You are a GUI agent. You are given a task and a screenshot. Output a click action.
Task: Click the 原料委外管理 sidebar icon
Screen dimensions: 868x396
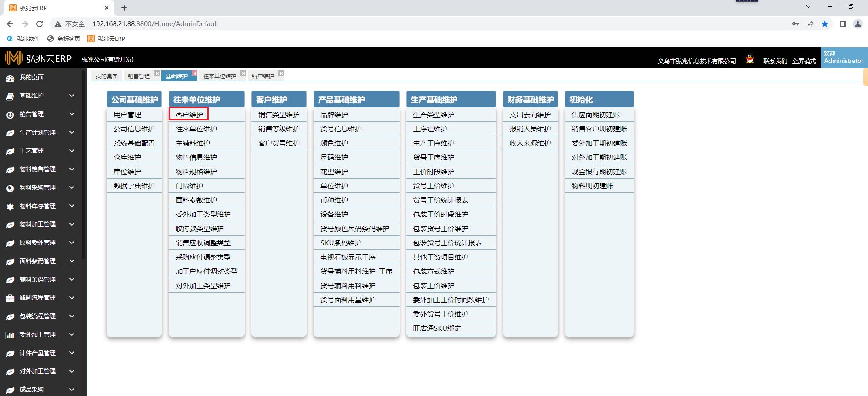(x=10, y=243)
